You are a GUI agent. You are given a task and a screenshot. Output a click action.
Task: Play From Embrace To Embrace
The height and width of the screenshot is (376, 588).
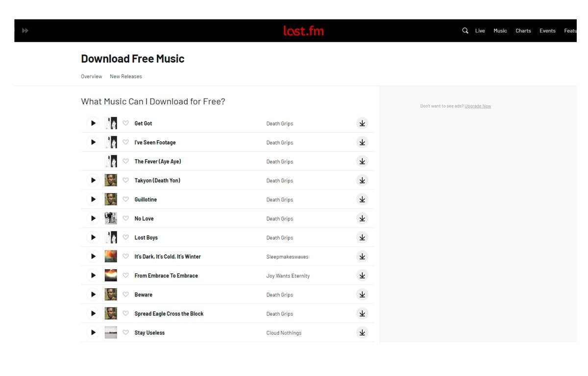click(93, 276)
